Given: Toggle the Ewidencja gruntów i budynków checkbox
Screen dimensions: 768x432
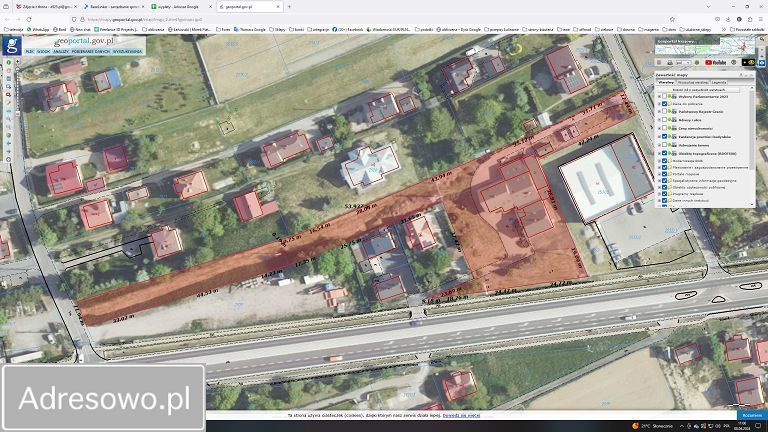Looking at the screenshot, I should (666, 136).
